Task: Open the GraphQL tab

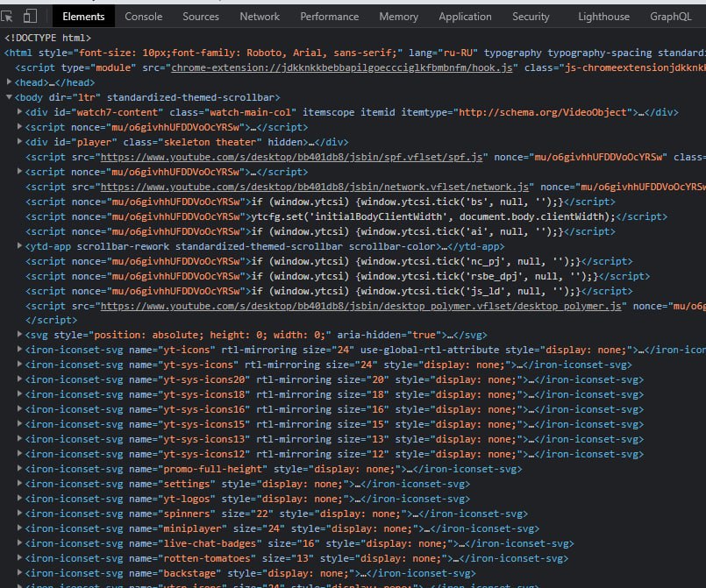Action: tap(670, 17)
